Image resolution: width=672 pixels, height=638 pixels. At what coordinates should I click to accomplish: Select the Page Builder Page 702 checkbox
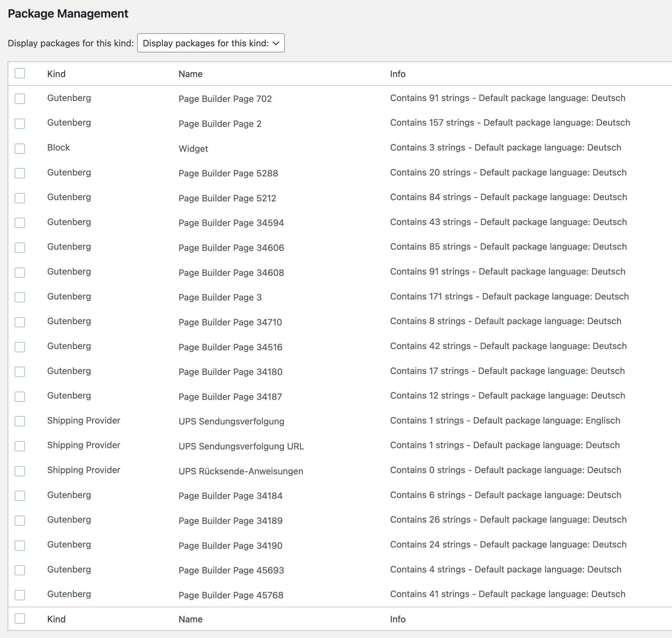click(x=20, y=99)
